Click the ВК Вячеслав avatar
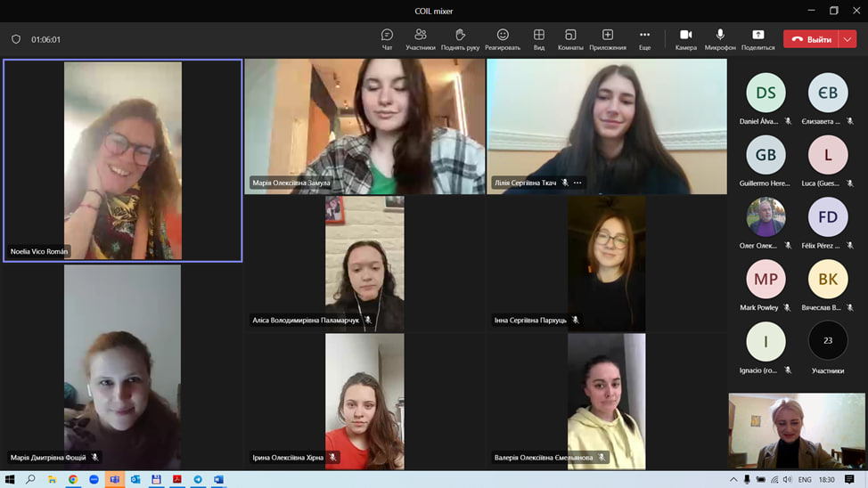This screenshot has width=868, height=488. pos(828,279)
